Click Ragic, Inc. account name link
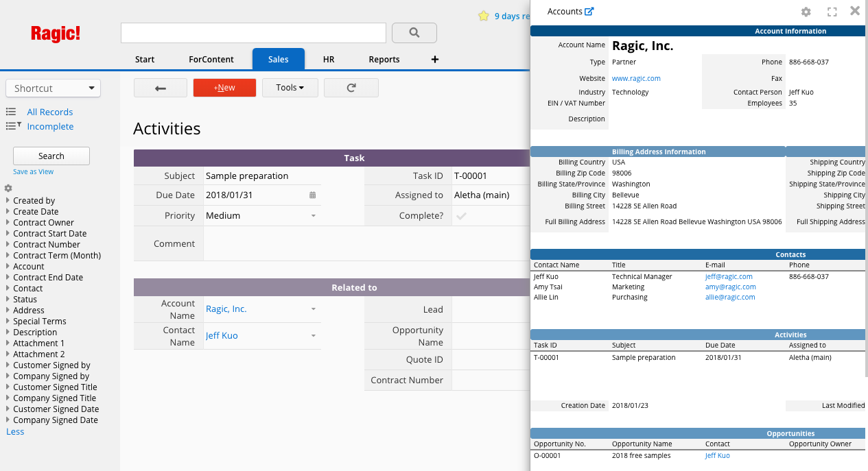868x471 pixels. pos(226,309)
